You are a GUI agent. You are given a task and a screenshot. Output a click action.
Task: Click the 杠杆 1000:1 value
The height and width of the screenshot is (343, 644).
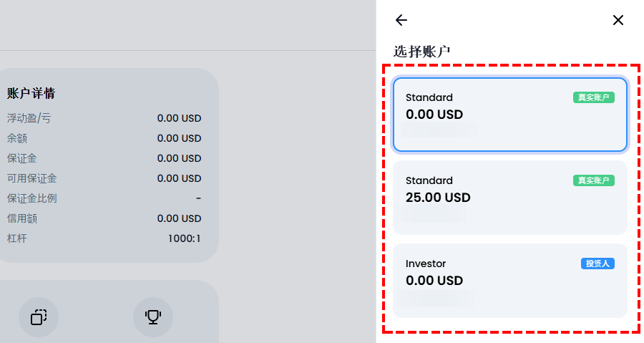(x=184, y=238)
